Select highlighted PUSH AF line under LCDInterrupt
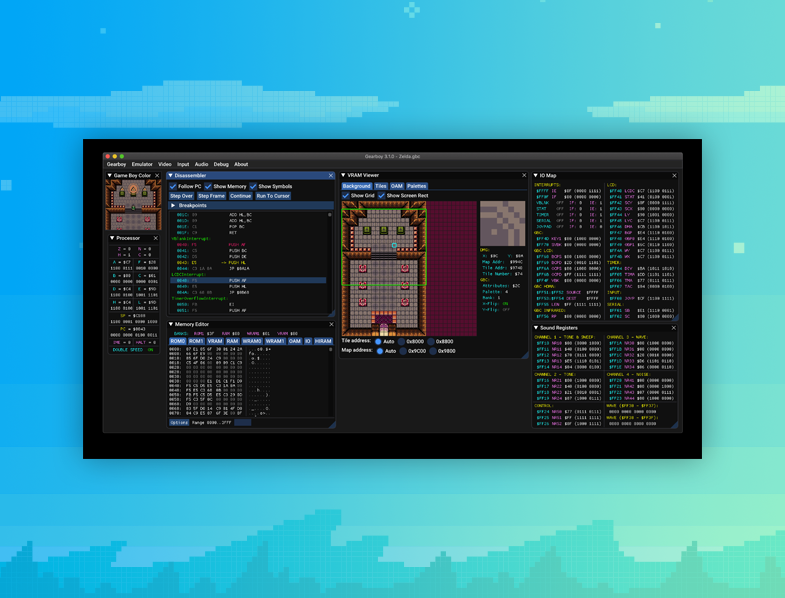 248,281
